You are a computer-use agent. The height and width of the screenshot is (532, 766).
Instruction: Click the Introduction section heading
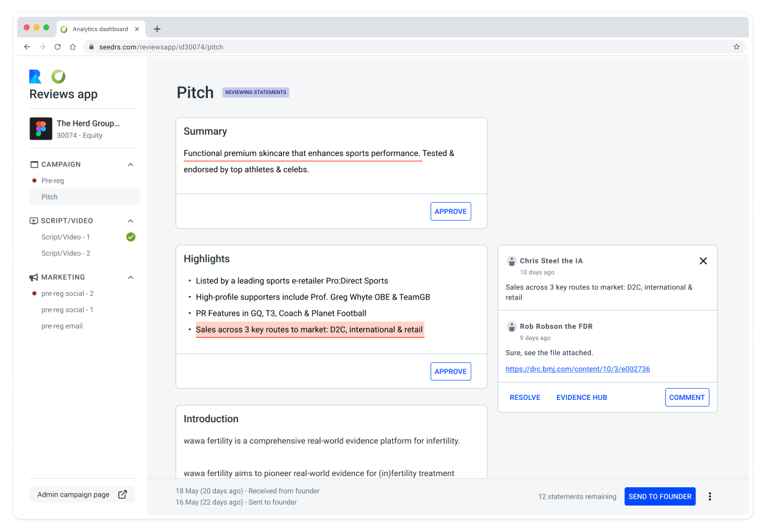211,419
